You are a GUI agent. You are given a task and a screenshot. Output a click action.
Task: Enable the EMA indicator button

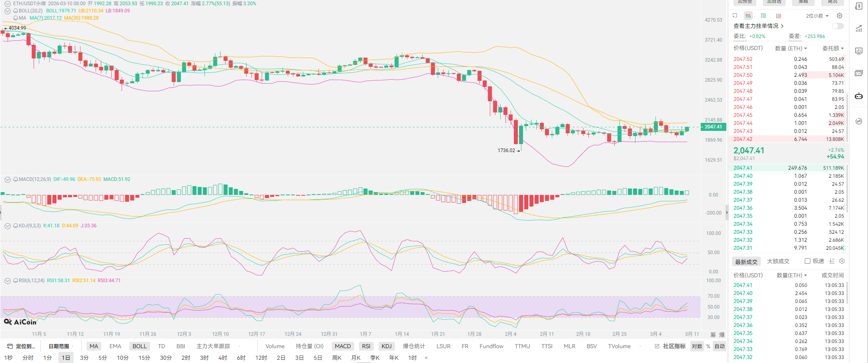click(115, 346)
